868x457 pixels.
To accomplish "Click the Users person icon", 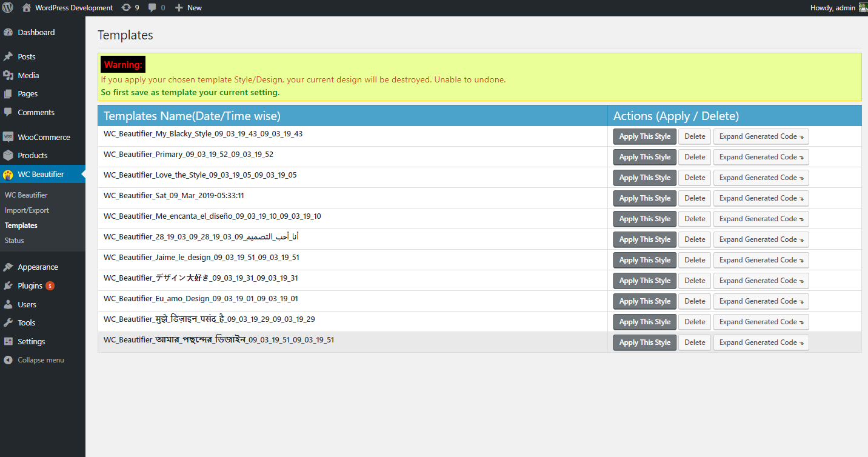I will point(8,304).
